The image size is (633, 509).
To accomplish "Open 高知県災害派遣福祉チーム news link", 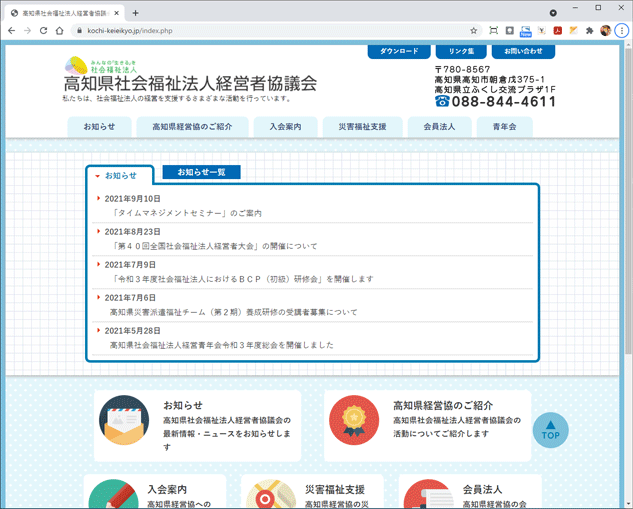I will [x=233, y=312].
